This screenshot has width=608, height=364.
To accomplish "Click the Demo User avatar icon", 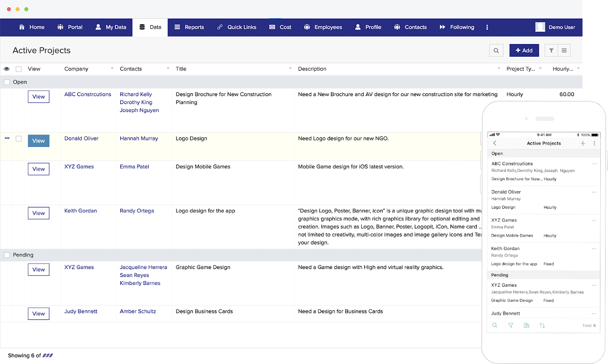I will click(540, 27).
